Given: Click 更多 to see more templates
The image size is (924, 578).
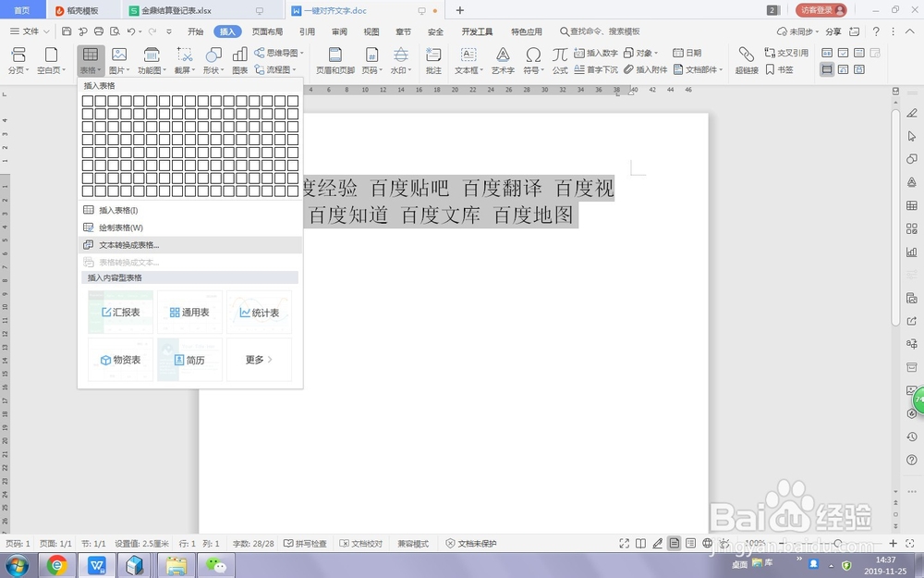Looking at the screenshot, I should (x=260, y=359).
